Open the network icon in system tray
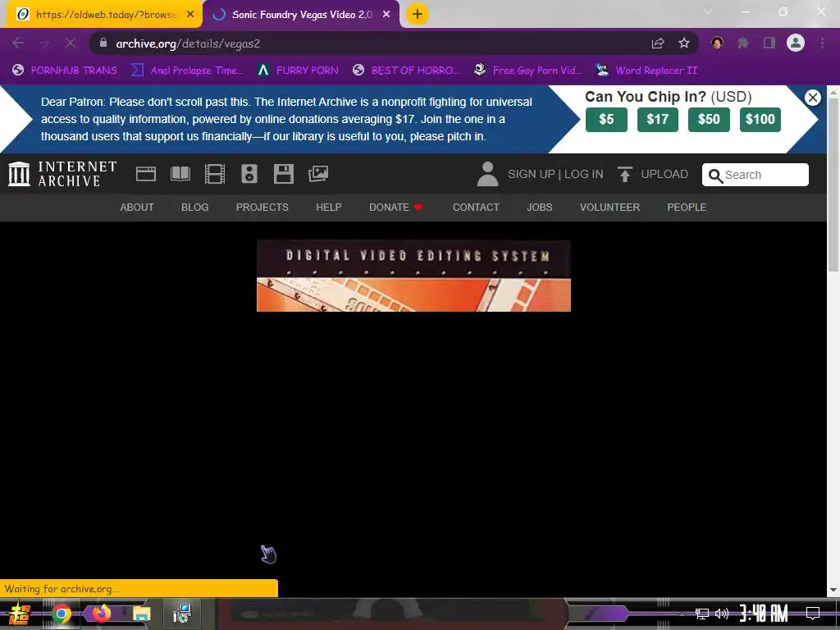Viewport: 840px width, 630px height. (701, 614)
